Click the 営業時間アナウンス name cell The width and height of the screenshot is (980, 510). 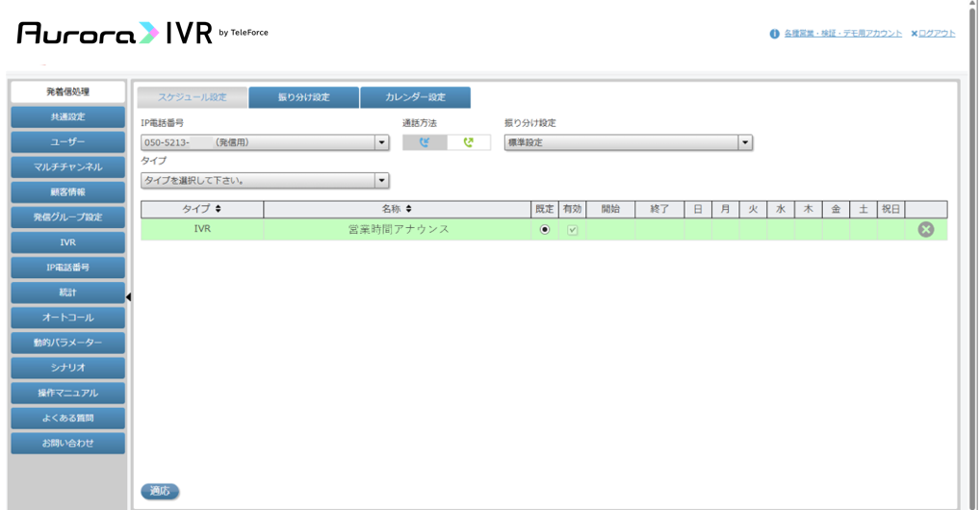pyautogui.click(x=398, y=229)
